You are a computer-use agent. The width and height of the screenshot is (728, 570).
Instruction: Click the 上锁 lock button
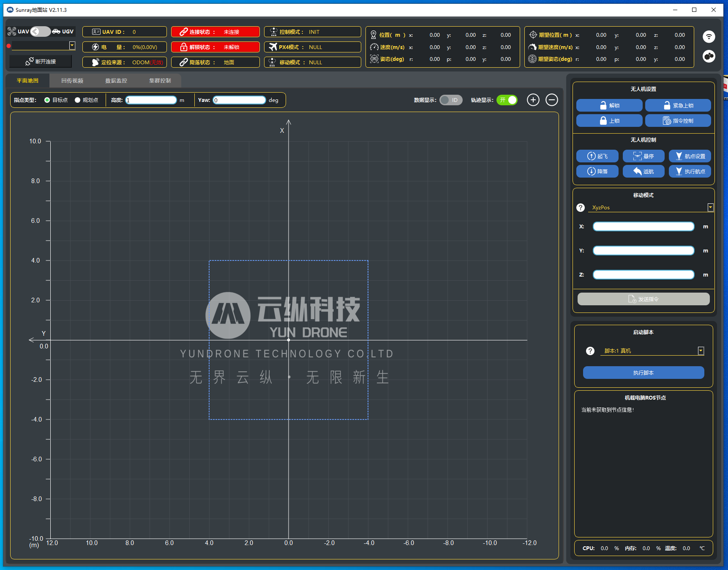[x=609, y=121]
